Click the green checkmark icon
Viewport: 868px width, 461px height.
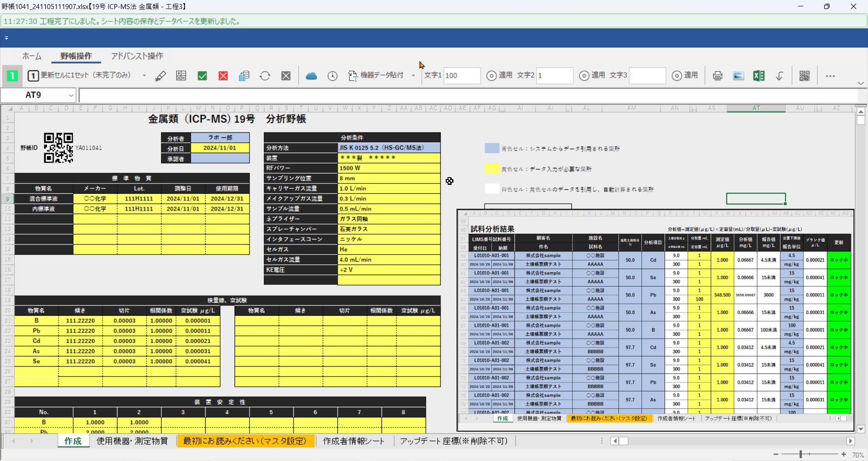tap(202, 76)
